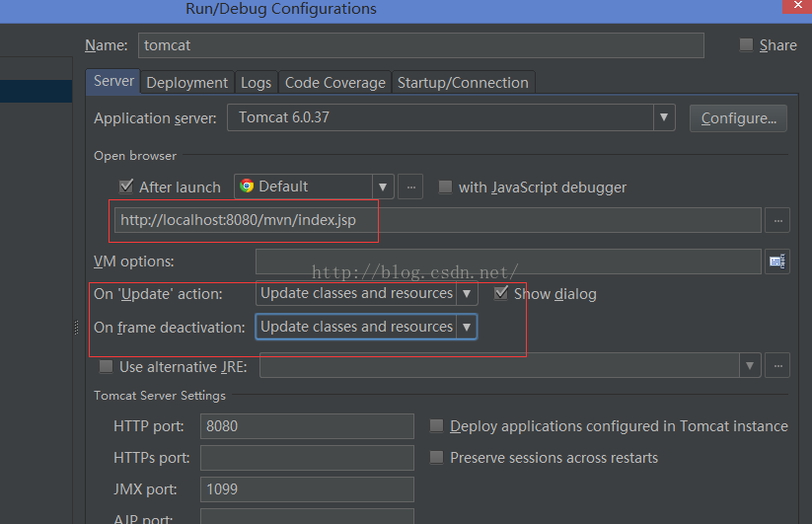Open VM options expand editor icon

(777, 262)
